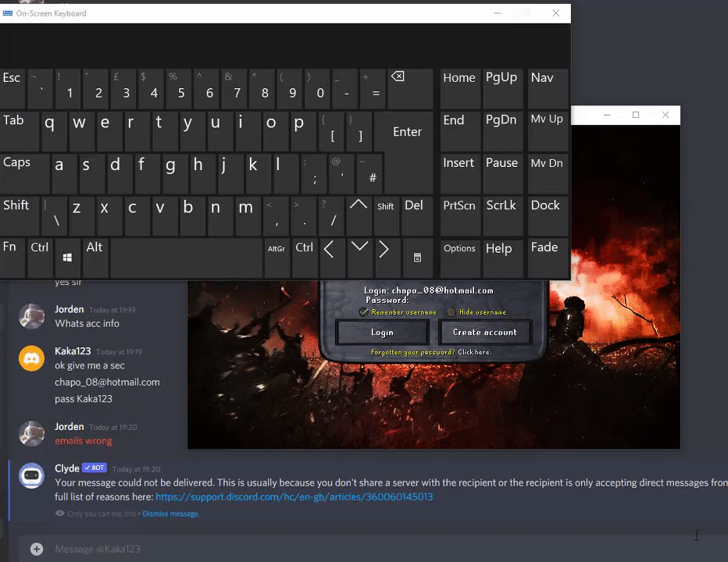Click the On-Screen Keyboard title icon

point(8,13)
